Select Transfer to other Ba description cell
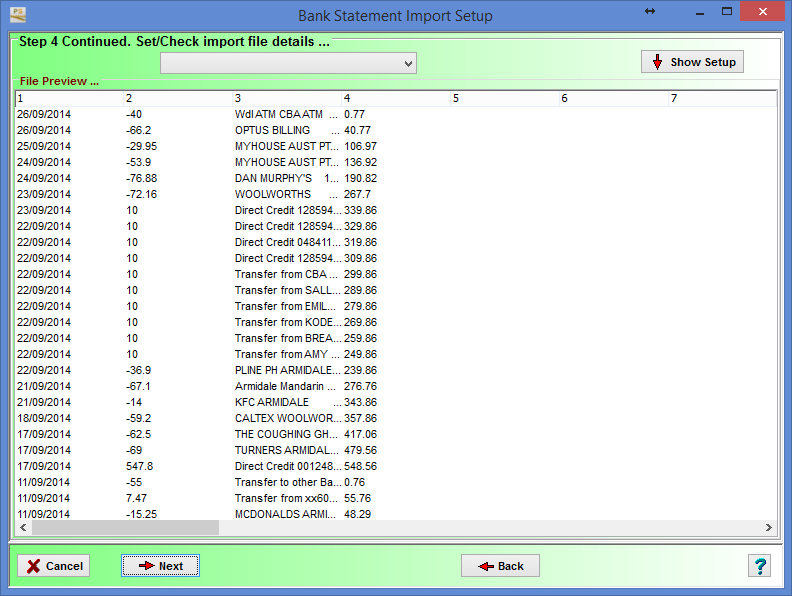 click(x=287, y=482)
